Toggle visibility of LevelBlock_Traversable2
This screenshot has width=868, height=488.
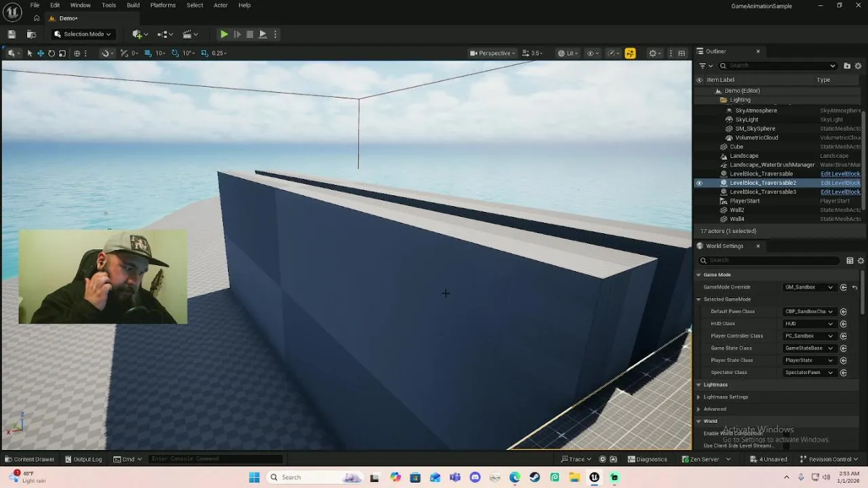[x=699, y=183]
